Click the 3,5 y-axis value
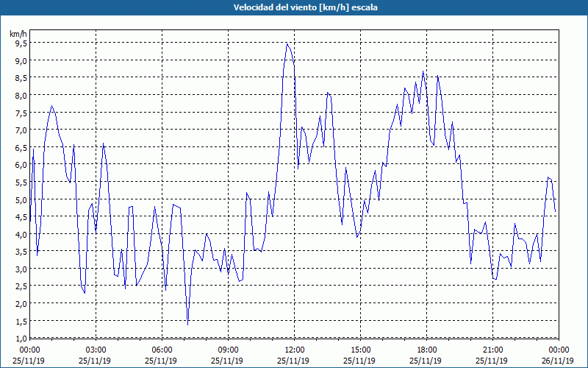Screen dimensions: 588x368 21,251
